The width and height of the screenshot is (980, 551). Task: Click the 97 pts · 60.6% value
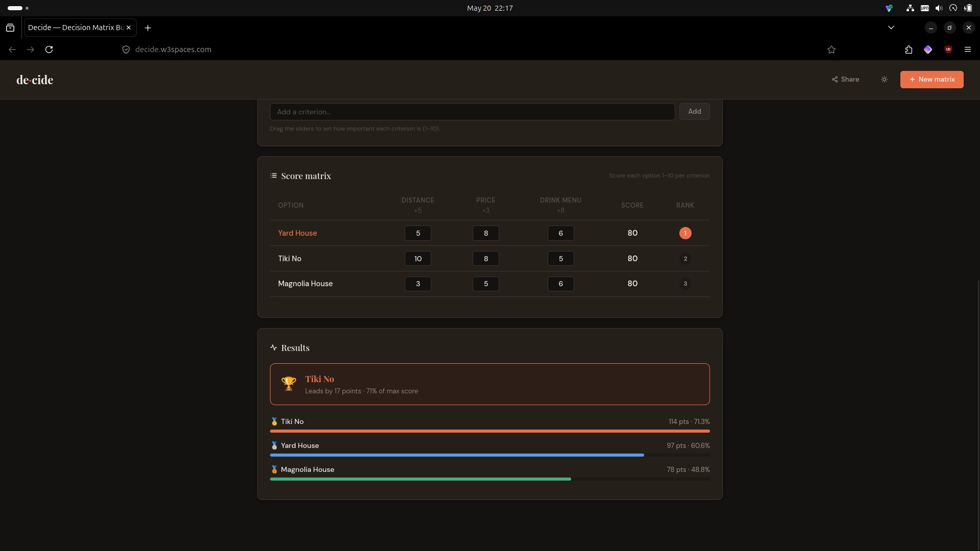688,445
